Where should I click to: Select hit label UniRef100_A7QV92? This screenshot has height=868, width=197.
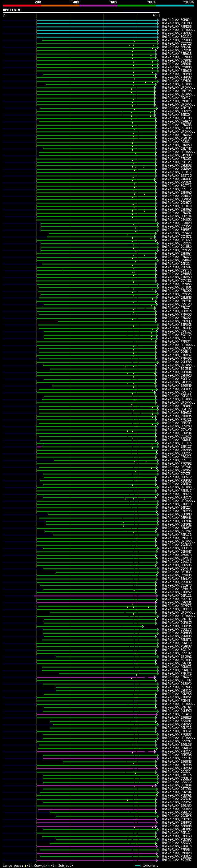tap(177, 464)
